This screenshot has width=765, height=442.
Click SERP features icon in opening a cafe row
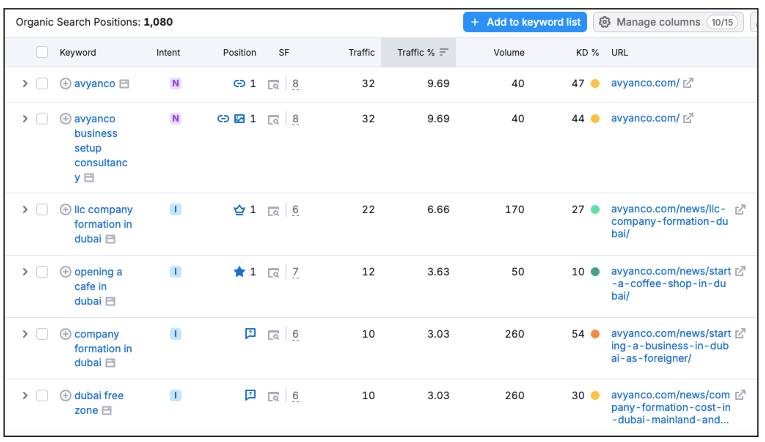[273, 272]
